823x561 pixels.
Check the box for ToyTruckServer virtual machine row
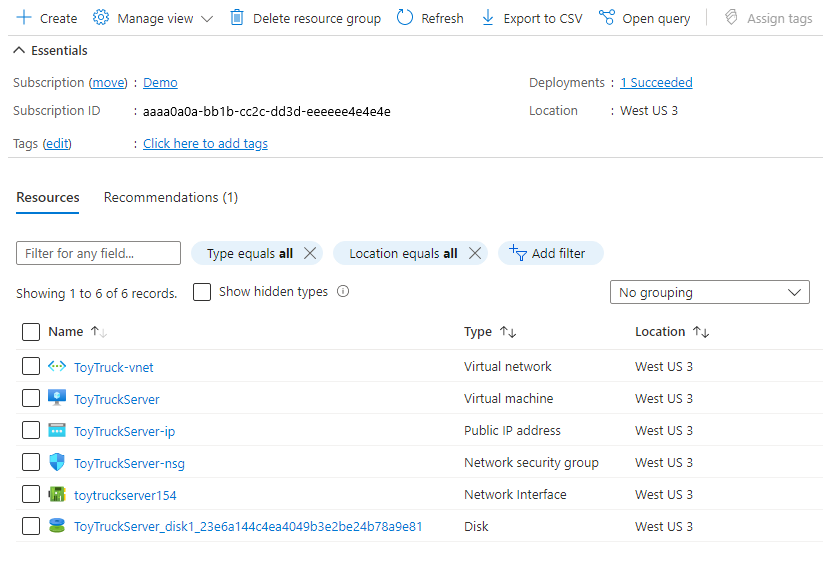pos(31,398)
